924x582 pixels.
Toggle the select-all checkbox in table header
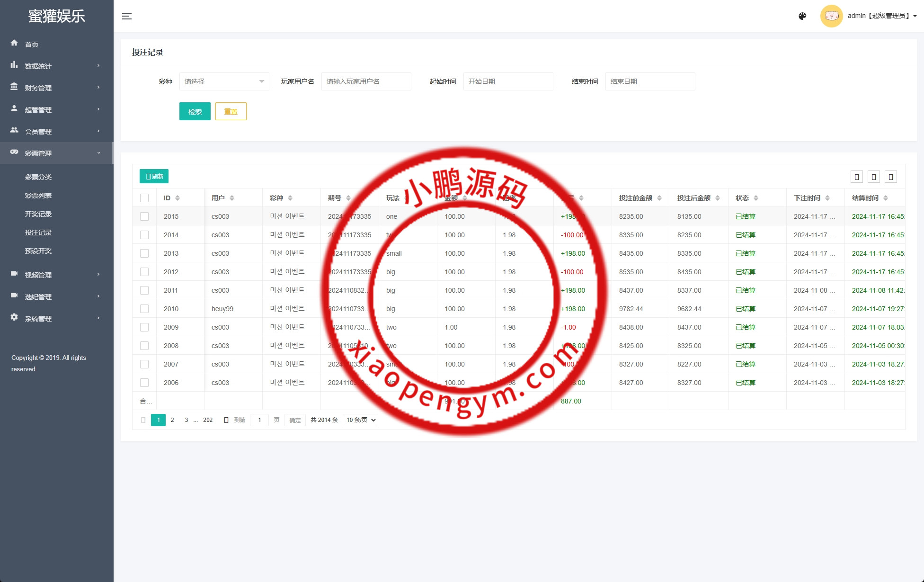[x=144, y=198]
